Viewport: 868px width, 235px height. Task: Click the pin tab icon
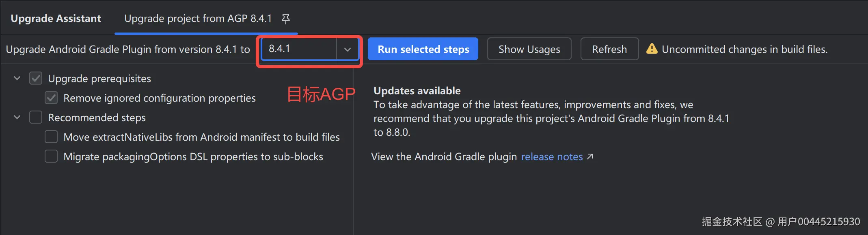coord(286,19)
